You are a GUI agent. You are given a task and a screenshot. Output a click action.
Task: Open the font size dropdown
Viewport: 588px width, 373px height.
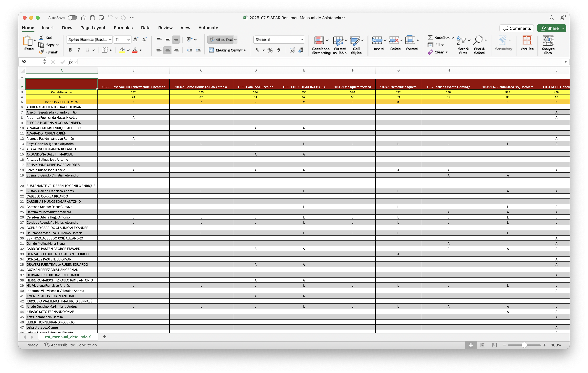[x=128, y=40]
